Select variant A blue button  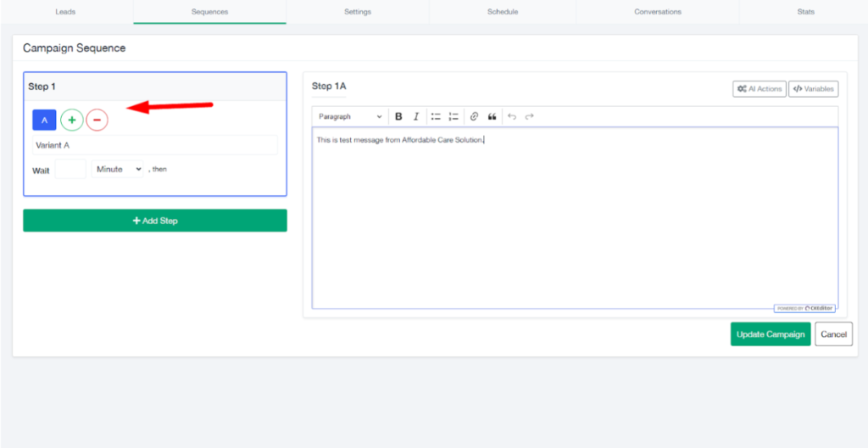click(44, 120)
